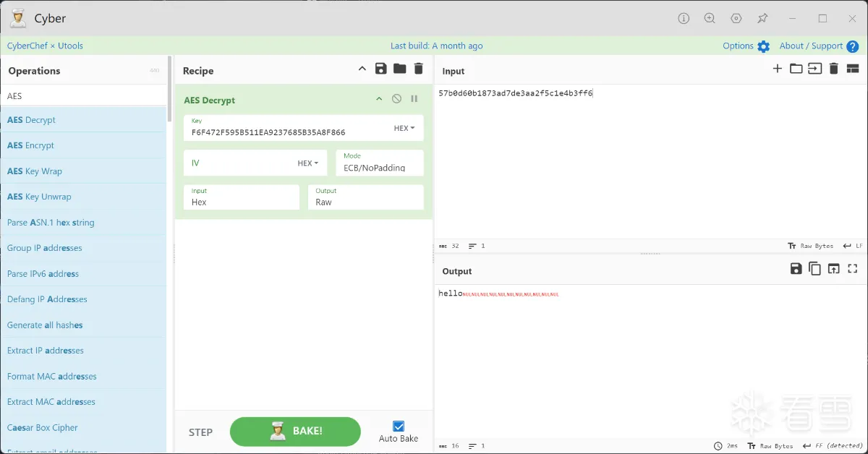Open Options gear icon
This screenshot has width=868, height=454.
[764, 46]
